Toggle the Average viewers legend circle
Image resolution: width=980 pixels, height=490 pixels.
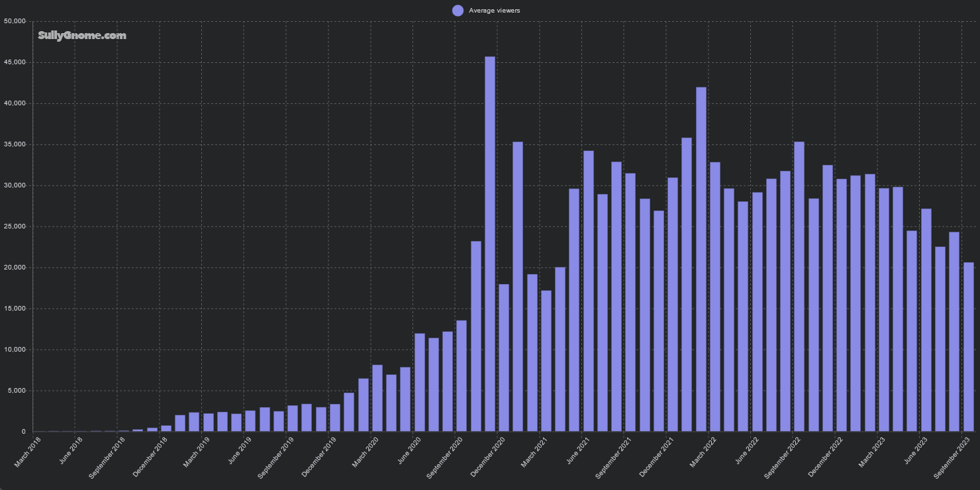click(x=458, y=10)
